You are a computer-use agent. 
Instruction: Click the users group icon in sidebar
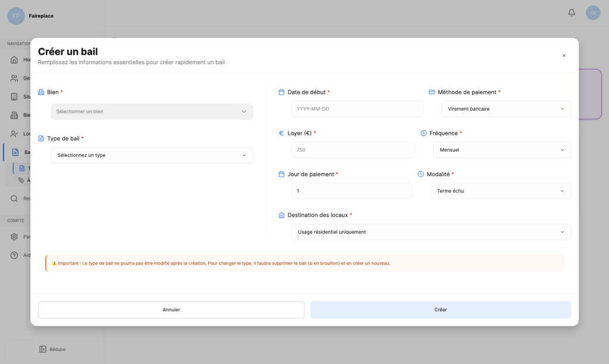pyautogui.click(x=14, y=79)
